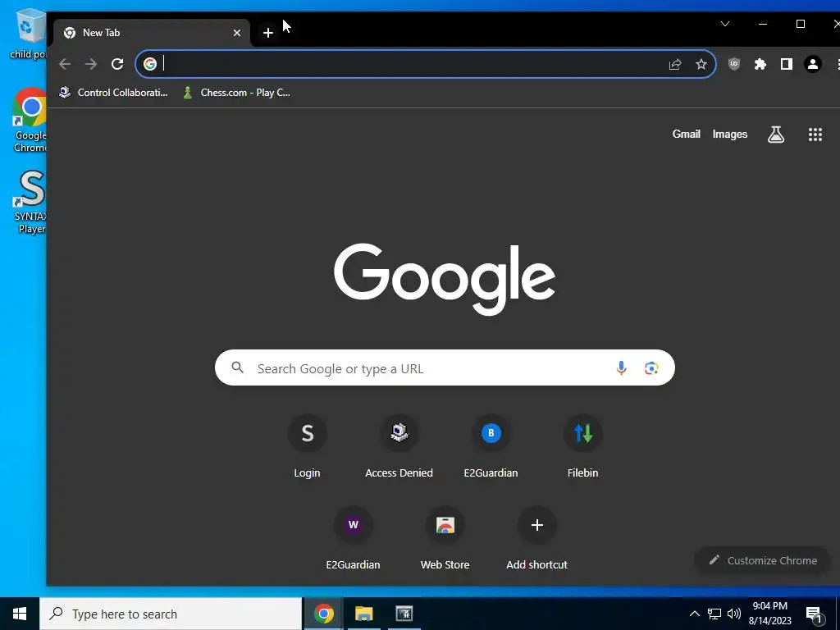Open the Extensions puzzle icon

[760, 64]
